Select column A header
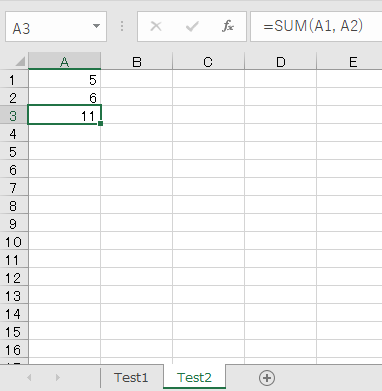 tap(65, 62)
